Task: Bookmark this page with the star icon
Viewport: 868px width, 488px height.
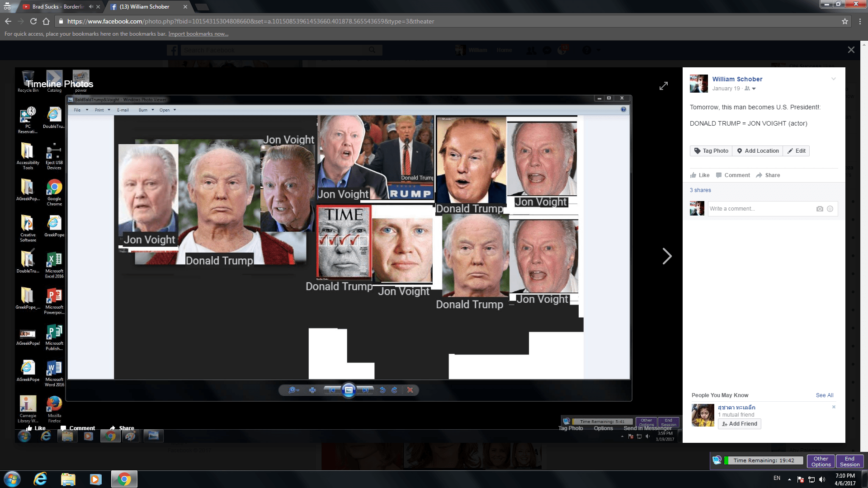Action: pos(844,21)
